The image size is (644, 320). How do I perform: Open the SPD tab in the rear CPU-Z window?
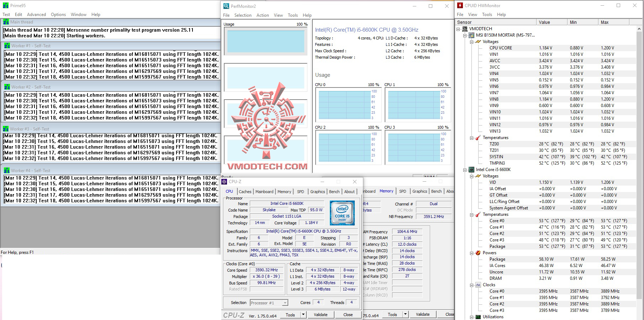[x=402, y=191]
